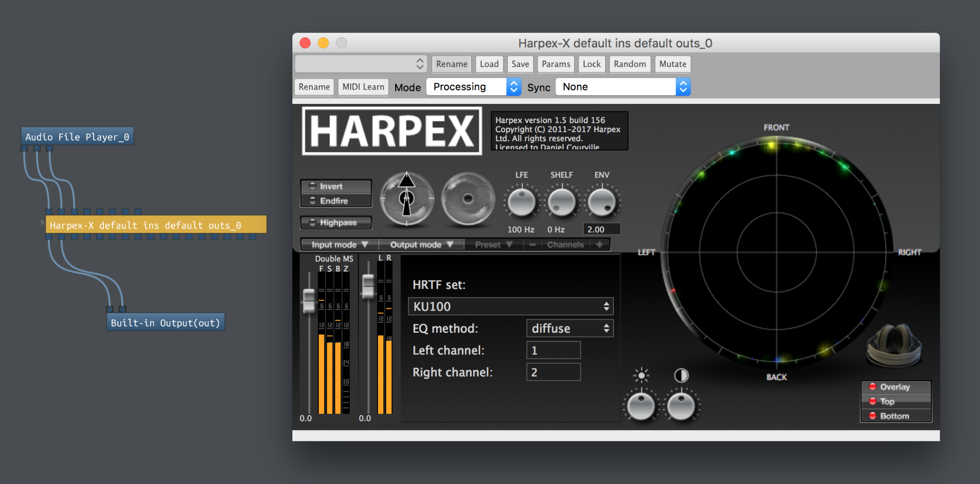Click the second rotation sphere dial

[x=468, y=199]
